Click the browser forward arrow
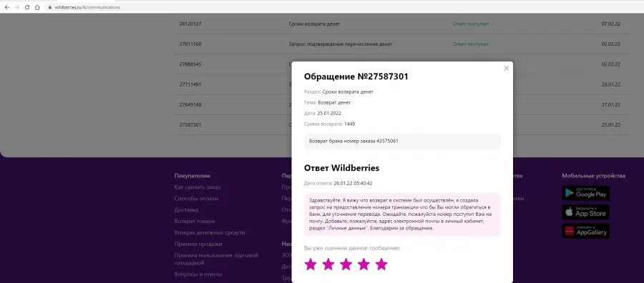 [x=17, y=7]
